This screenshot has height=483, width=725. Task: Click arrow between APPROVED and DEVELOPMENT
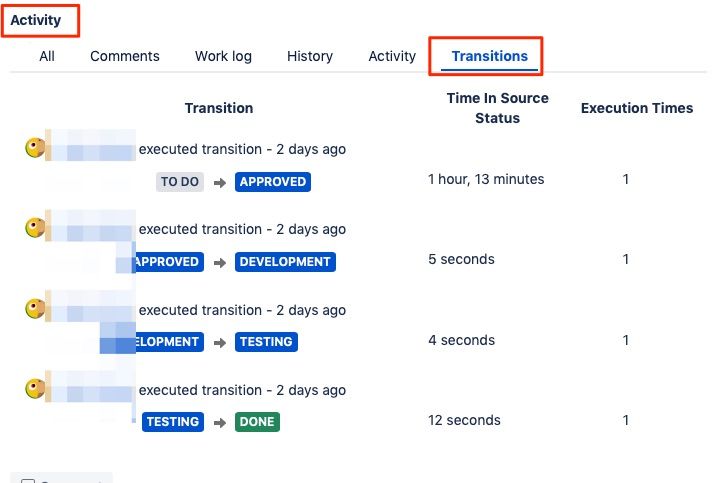220,263
